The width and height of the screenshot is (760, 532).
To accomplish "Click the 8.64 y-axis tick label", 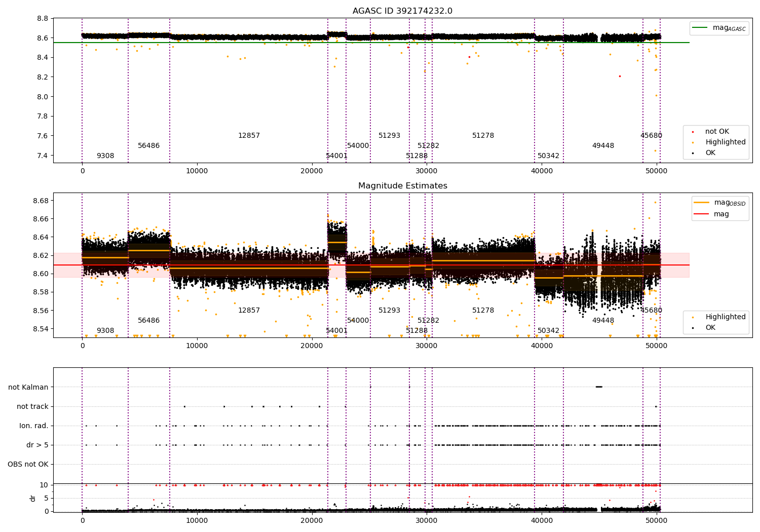I will pyautogui.click(x=41, y=237).
